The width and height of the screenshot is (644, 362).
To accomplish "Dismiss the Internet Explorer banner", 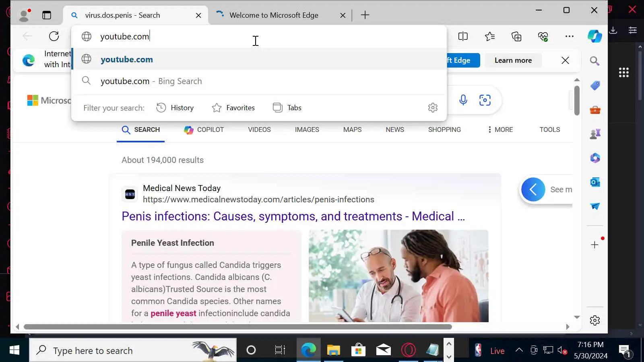I will [x=565, y=60].
